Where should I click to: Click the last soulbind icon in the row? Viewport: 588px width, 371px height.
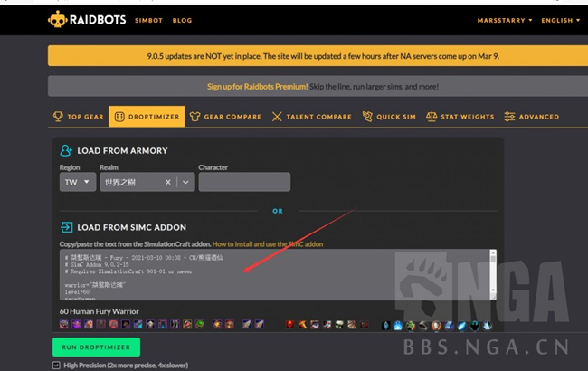click(488, 326)
